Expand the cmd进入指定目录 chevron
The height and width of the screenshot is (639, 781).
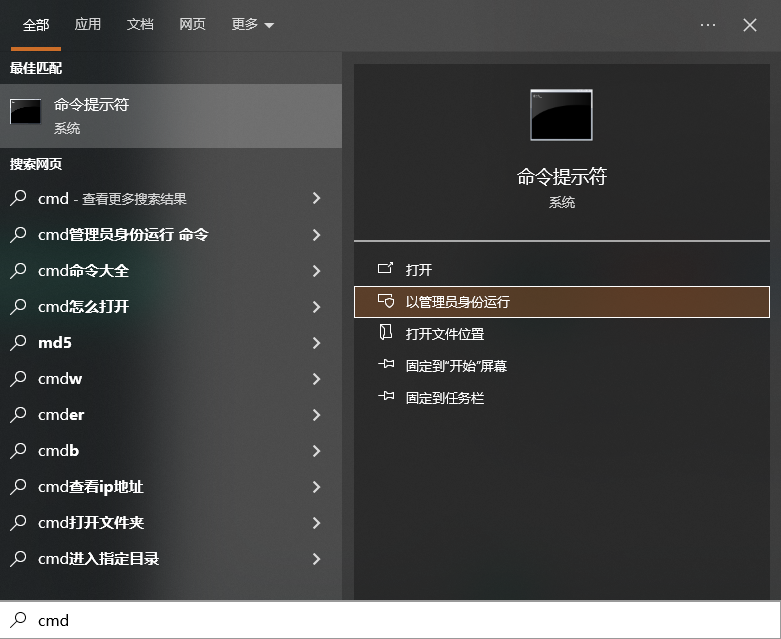[x=316, y=559]
